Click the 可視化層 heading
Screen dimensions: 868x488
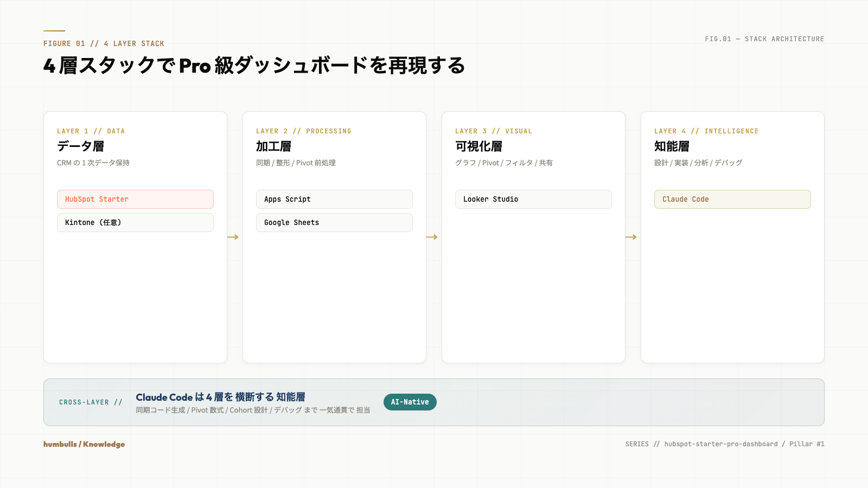click(478, 146)
